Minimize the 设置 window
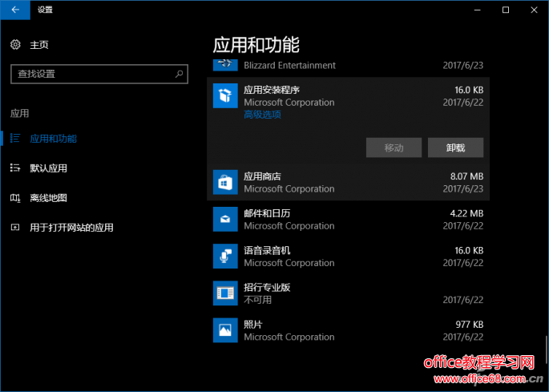The width and height of the screenshot is (549, 392). [x=477, y=10]
